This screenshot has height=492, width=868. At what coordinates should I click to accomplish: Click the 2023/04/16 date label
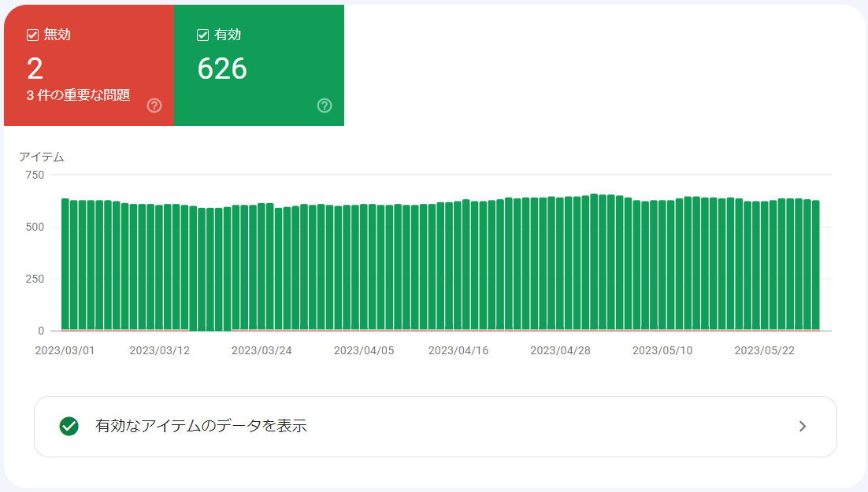(458, 350)
